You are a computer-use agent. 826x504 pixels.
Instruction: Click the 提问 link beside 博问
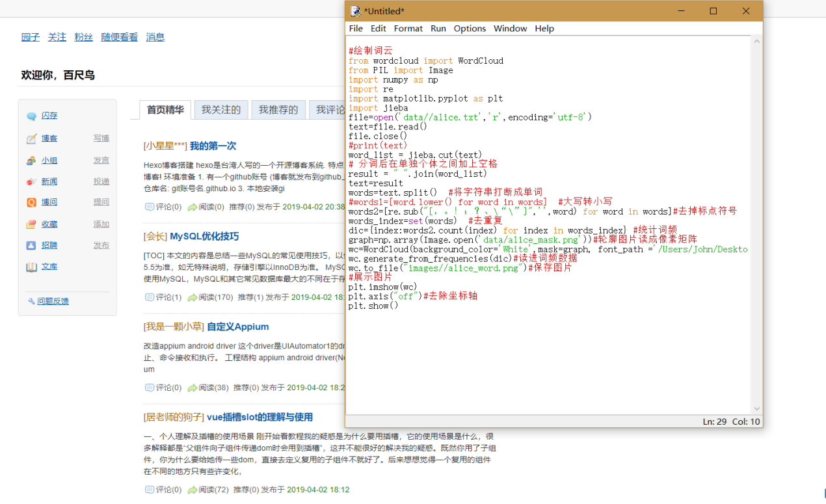pyautogui.click(x=101, y=202)
